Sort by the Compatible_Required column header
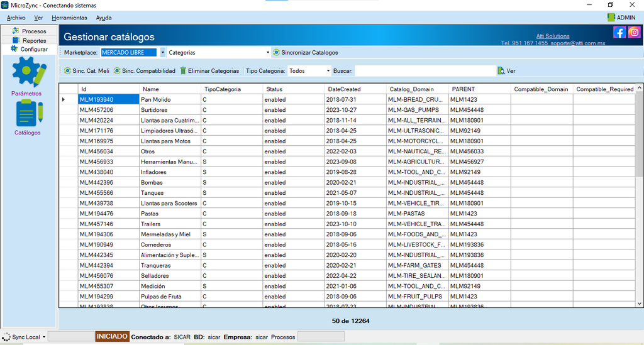644x345 pixels. (x=604, y=89)
